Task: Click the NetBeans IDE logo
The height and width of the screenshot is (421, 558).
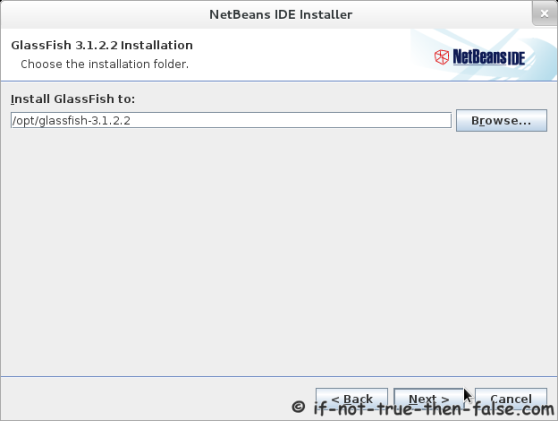Action: coord(479,57)
